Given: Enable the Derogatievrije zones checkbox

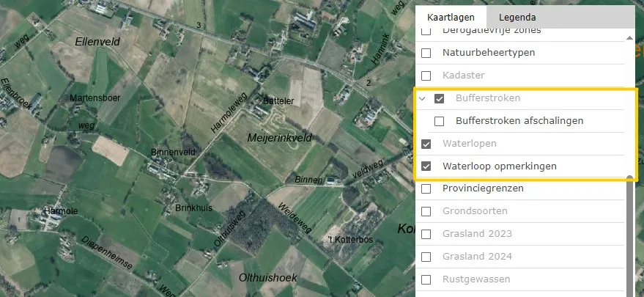Looking at the screenshot, I should (x=426, y=31).
